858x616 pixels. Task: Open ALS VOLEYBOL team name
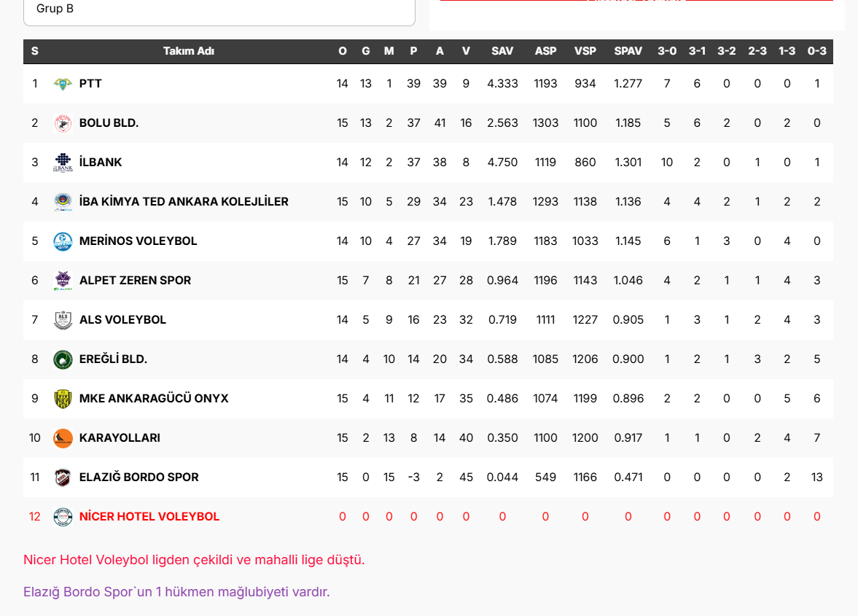[x=122, y=320]
